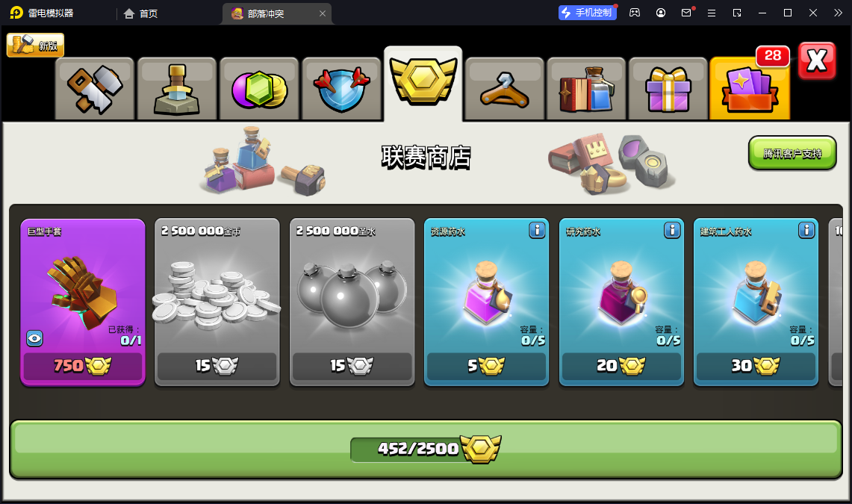The height and width of the screenshot is (504, 852).
Task: Open the cards tab with 28 badge
Action: pos(750,89)
